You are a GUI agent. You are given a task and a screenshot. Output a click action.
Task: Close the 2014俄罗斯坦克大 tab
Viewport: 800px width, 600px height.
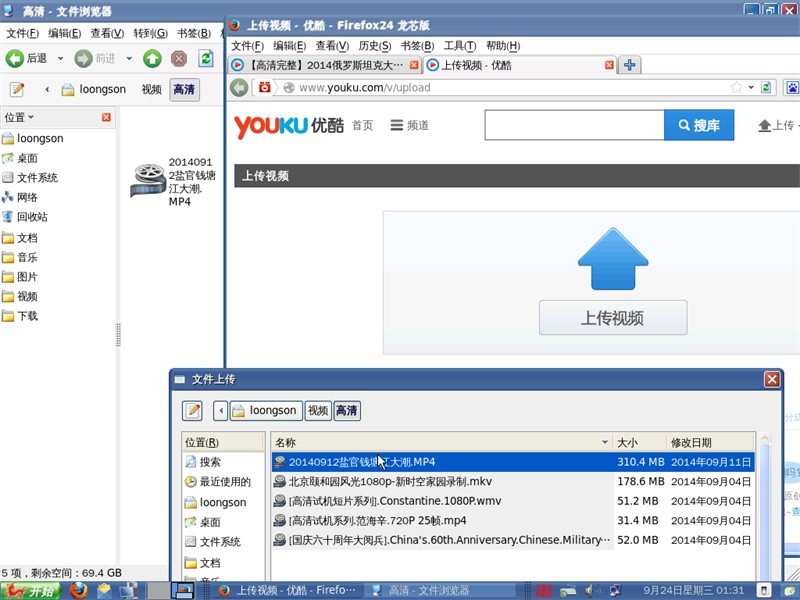pos(414,65)
